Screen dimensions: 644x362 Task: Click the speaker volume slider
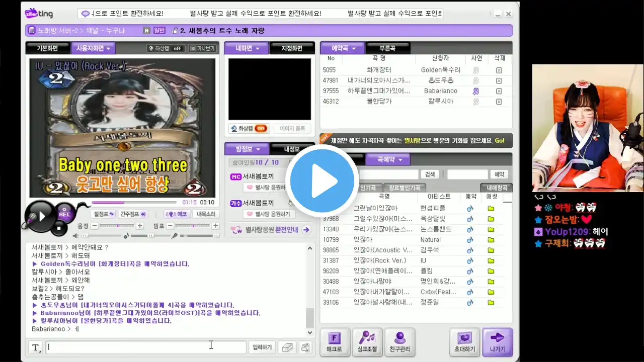pos(102,236)
